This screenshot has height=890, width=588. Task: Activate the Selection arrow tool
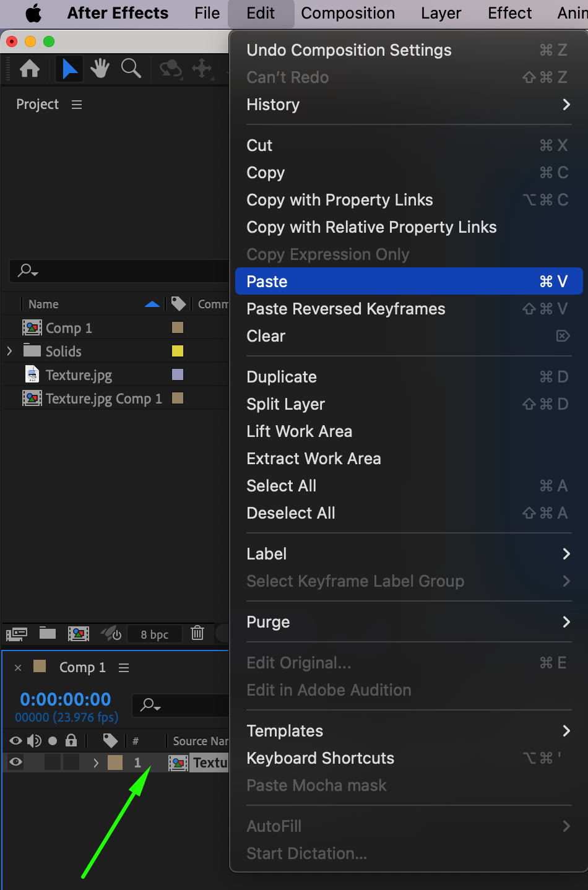[x=69, y=69]
